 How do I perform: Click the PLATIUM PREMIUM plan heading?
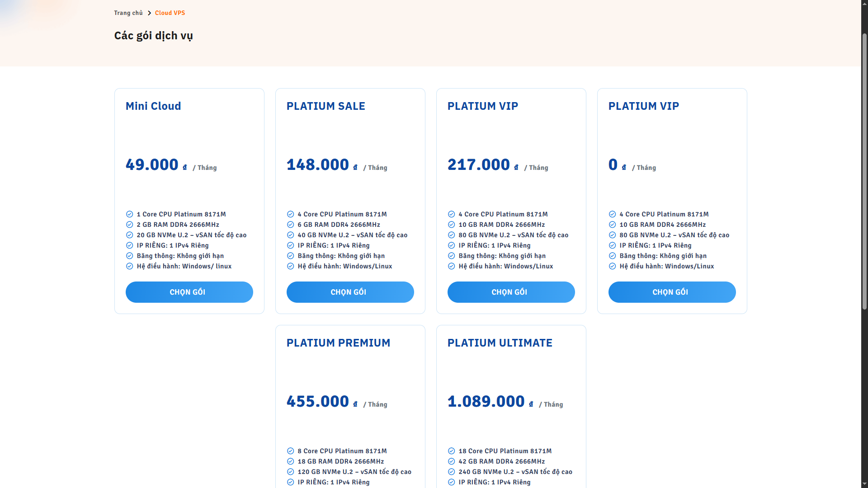[x=338, y=343]
